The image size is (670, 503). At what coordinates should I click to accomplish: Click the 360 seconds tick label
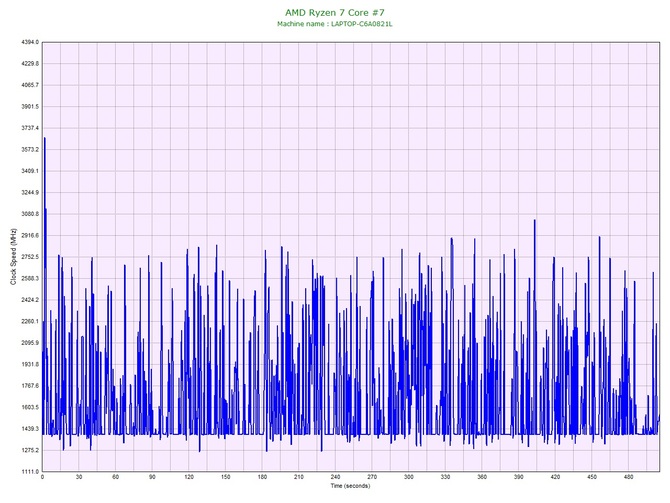tap(482, 477)
